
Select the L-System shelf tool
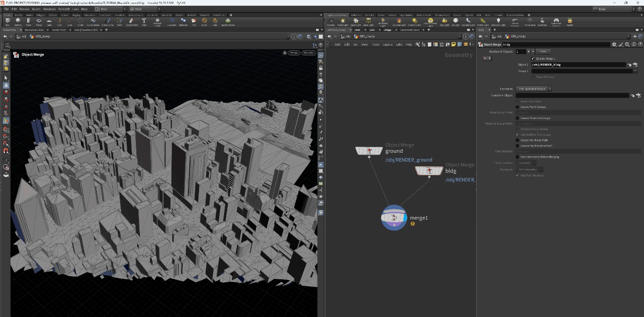172,21
